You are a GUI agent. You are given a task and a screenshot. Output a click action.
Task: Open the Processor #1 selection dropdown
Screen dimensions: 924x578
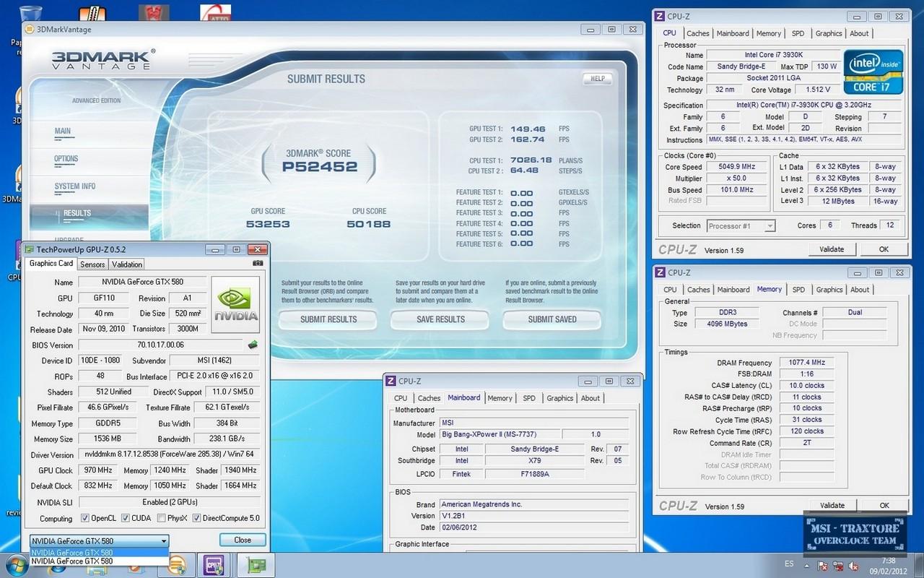point(741,225)
